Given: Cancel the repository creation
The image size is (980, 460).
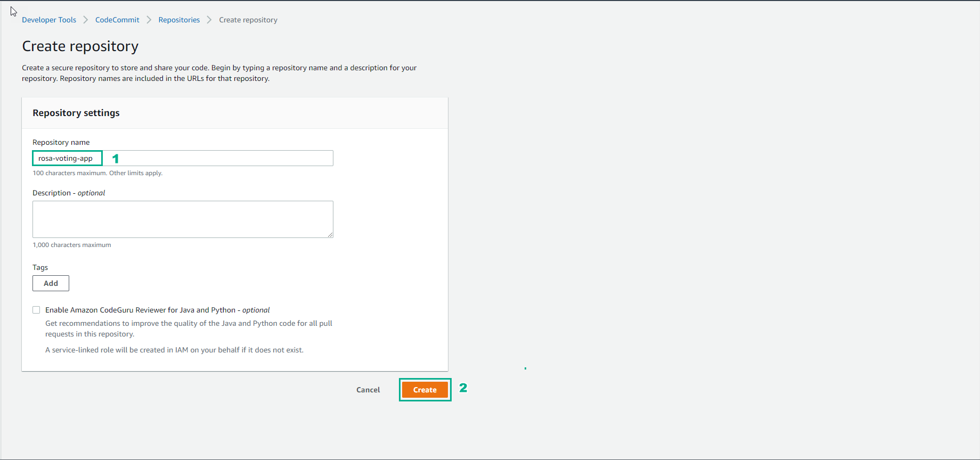Looking at the screenshot, I should coord(368,390).
